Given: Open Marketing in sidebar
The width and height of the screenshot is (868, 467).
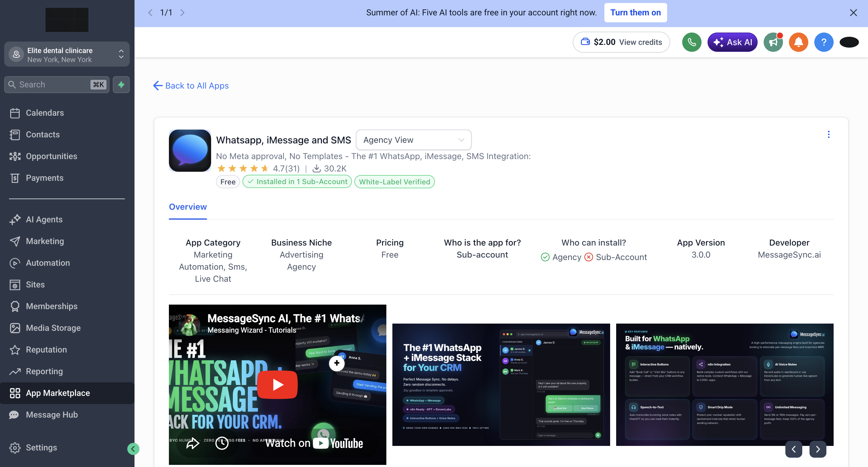Looking at the screenshot, I should pyautogui.click(x=67, y=241).
